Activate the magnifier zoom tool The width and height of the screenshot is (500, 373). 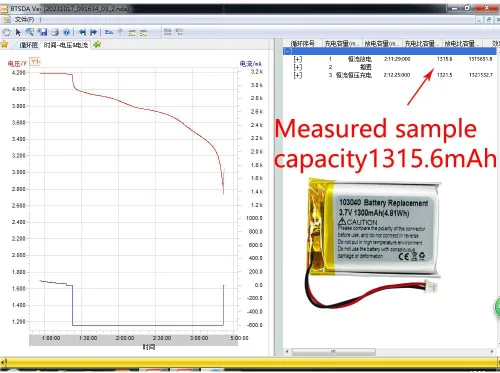coord(30,32)
